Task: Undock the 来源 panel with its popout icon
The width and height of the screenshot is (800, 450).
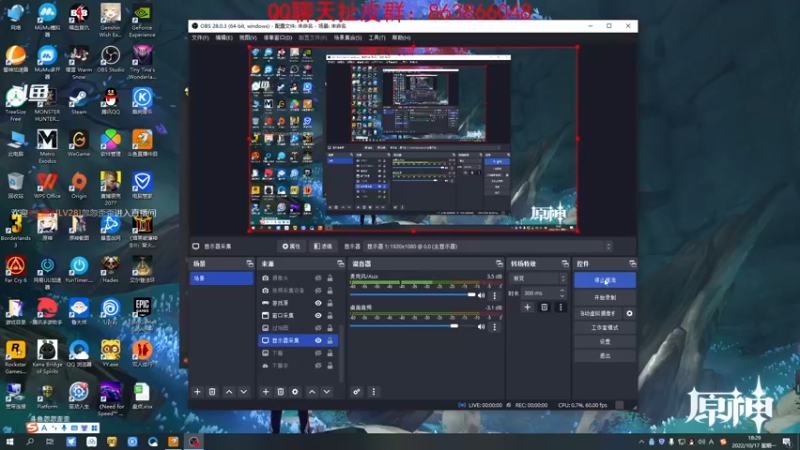Action: coord(340,264)
